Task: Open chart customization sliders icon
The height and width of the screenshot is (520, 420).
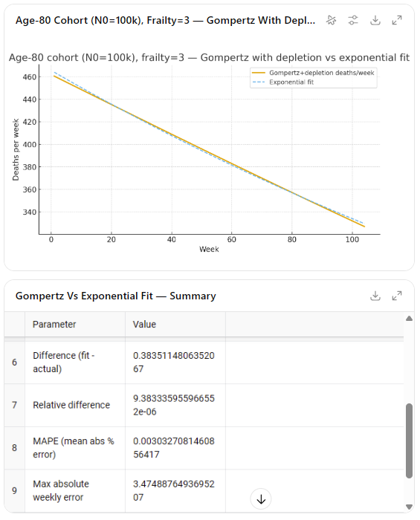Action: (x=353, y=20)
